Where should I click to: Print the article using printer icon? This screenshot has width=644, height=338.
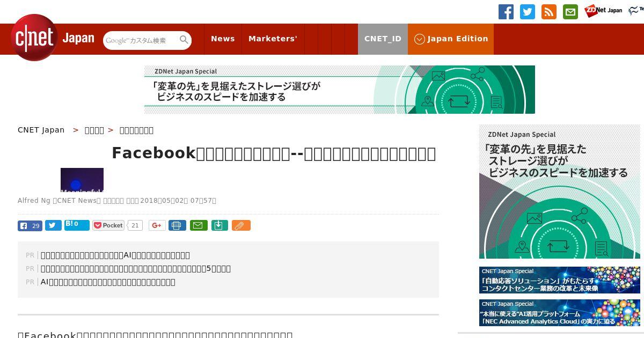[177, 225]
